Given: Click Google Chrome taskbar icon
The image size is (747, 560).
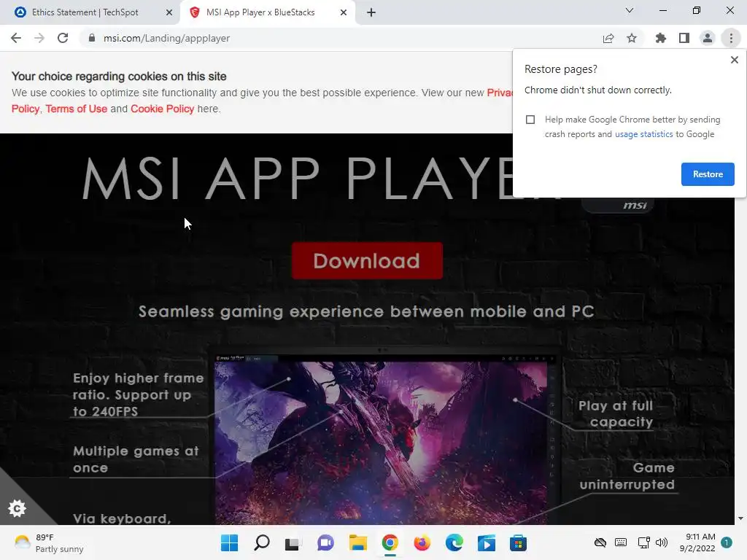Looking at the screenshot, I should tap(390, 543).
